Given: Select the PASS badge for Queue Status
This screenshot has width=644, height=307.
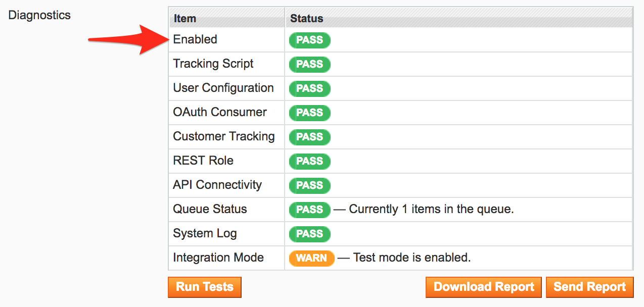Looking at the screenshot, I should (x=310, y=210).
